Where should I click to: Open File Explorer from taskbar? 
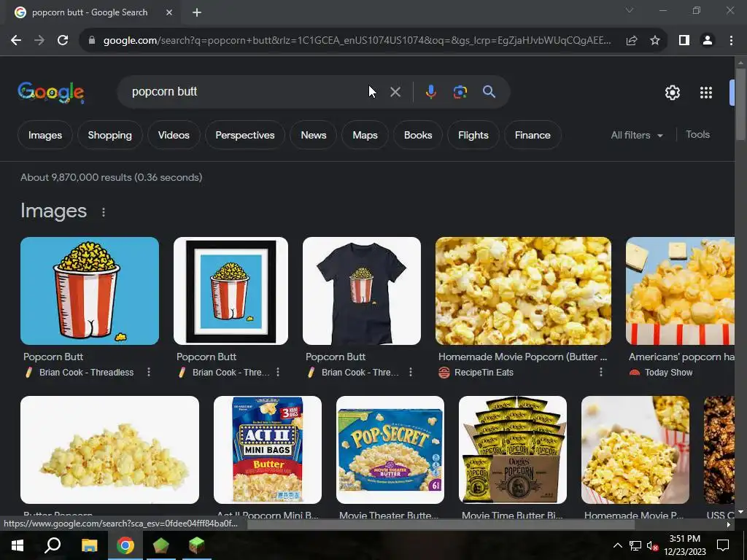(x=89, y=545)
